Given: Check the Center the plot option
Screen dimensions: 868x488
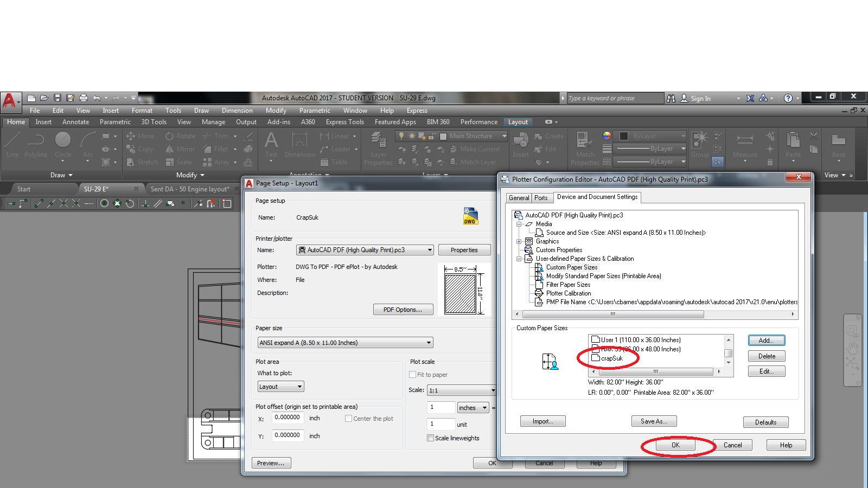Looking at the screenshot, I should [348, 419].
